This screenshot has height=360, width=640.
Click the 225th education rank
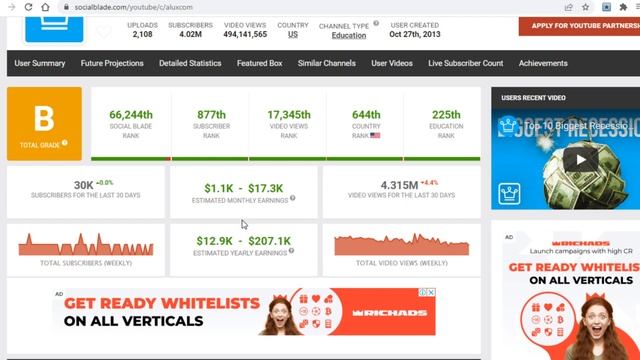[x=446, y=115]
